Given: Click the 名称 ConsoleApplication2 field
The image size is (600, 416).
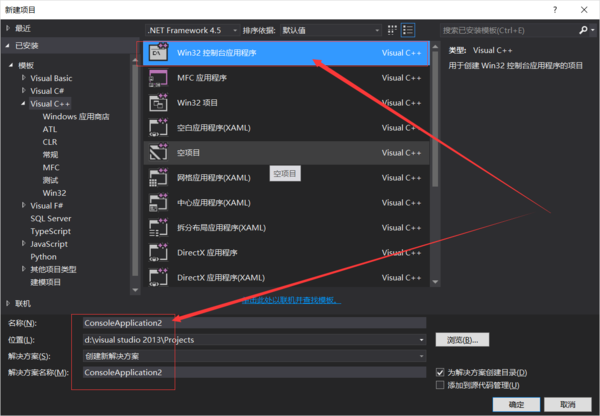Looking at the screenshot, I should click(x=254, y=323).
